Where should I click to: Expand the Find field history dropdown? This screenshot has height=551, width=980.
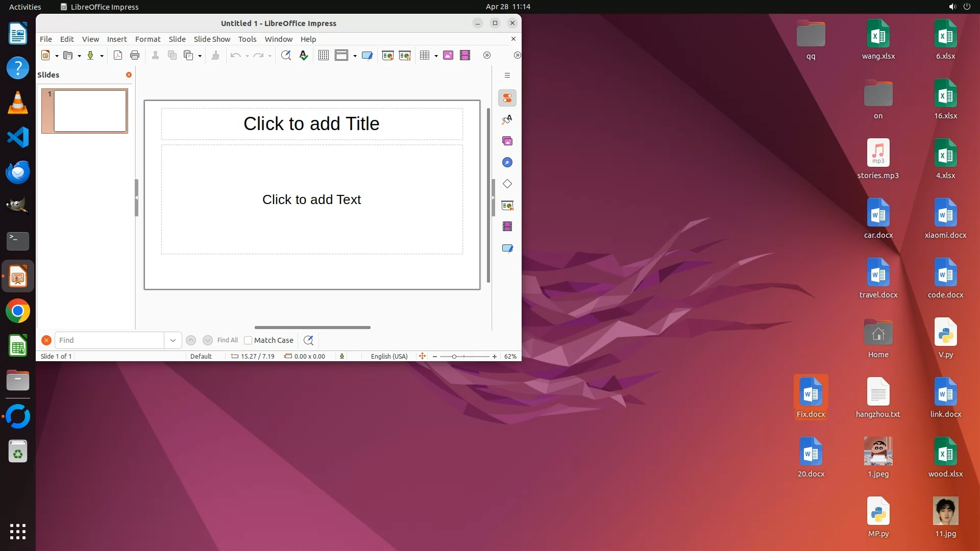[x=173, y=340]
